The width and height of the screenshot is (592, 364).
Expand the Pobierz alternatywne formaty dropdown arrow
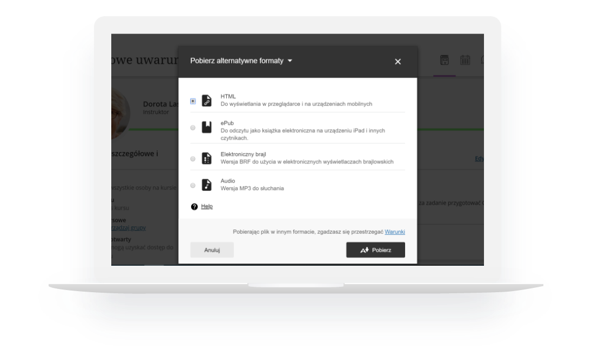[x=290, y=61]
